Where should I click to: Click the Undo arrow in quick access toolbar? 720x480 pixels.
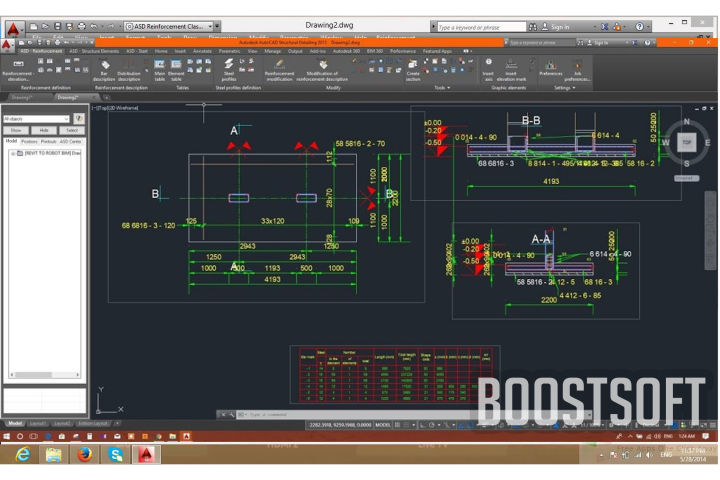tap(94, 27)
